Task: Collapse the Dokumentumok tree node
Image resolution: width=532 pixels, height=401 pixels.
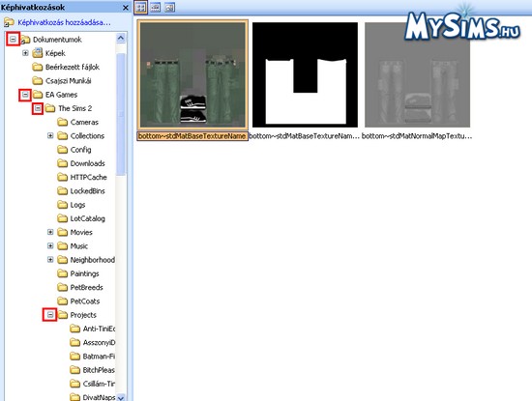Action: [x=13, y=40]
